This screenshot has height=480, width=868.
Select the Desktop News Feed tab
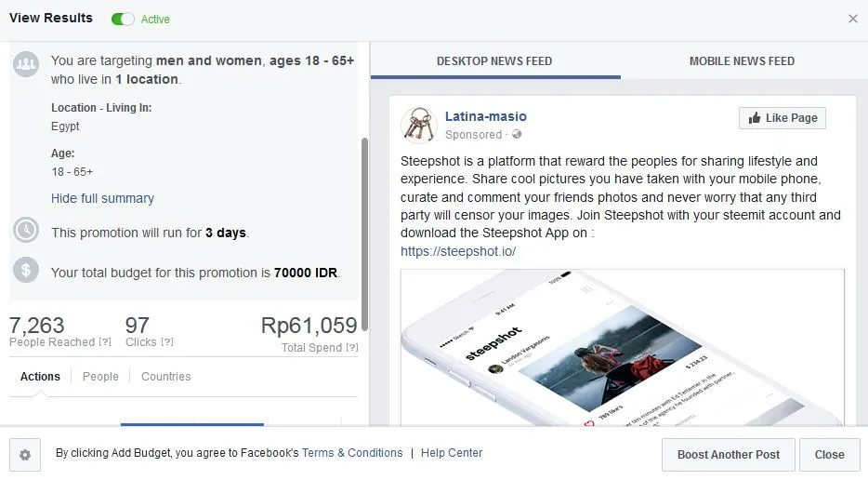[494, 61]
